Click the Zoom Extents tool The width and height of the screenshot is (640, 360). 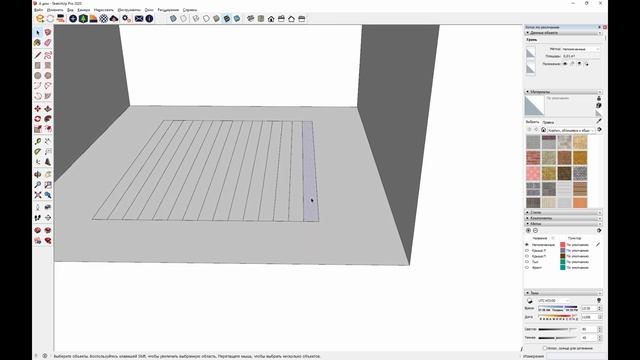click(38, 195)
